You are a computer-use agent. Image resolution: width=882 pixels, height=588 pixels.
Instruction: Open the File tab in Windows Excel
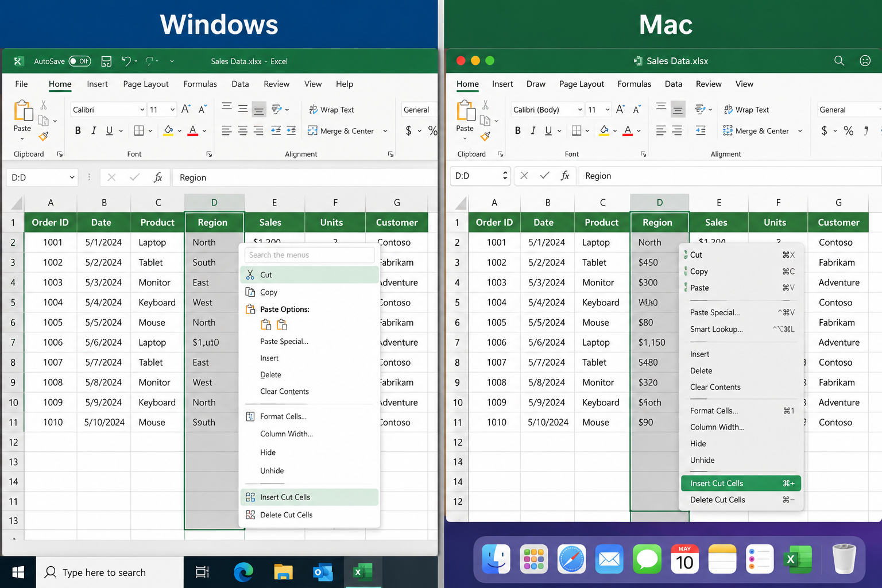point(21,84)
